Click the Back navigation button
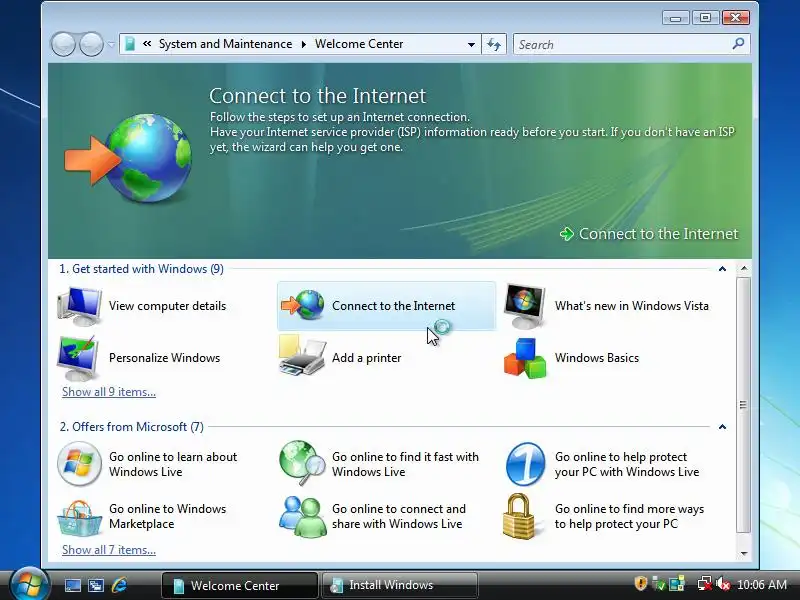 (63, 44)
